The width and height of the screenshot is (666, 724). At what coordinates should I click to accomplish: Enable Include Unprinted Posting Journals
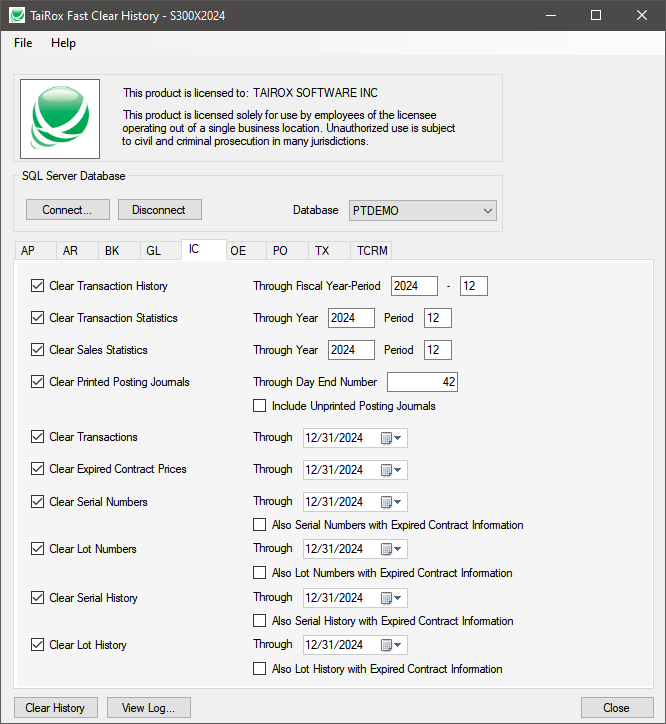click(x=260, y=406)
